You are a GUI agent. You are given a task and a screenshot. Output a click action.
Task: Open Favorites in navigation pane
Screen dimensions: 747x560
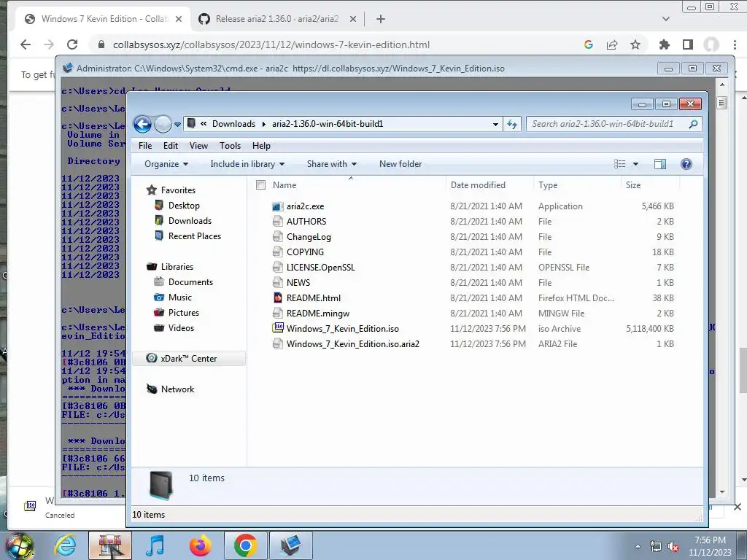[178, 190]
